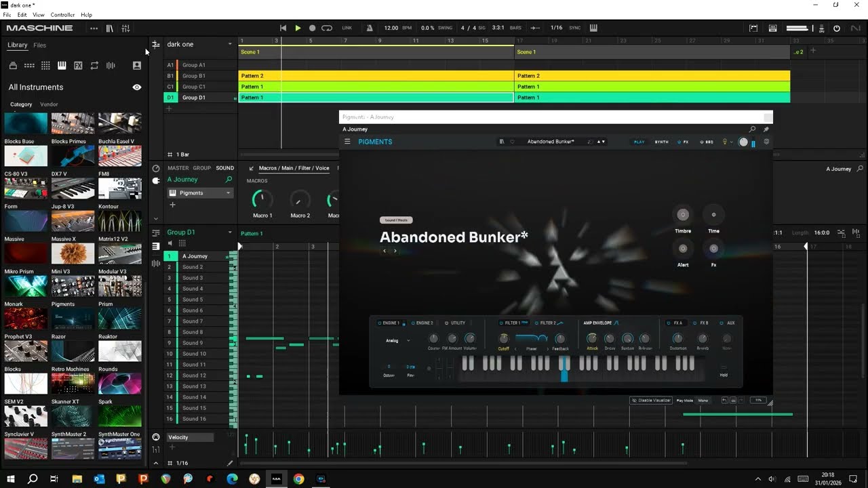Select the Effects FX filter icon
This screenshot has width=868, height=488.
pos(78,66)
